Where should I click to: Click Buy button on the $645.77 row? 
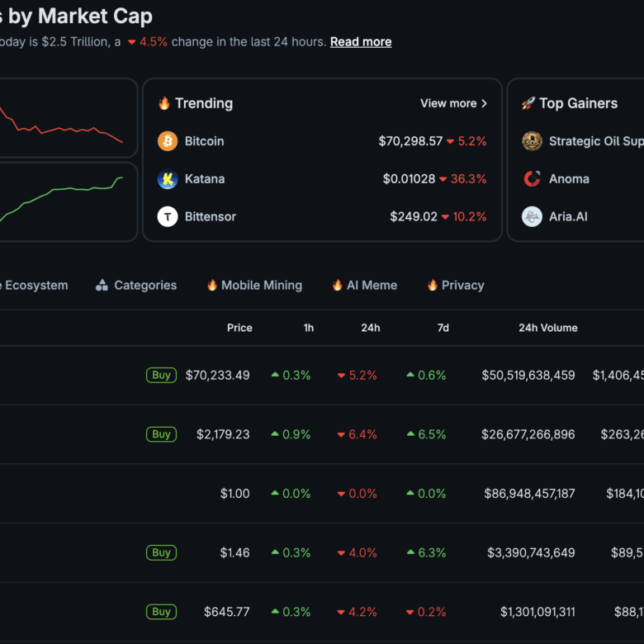(x=162, y=612)
